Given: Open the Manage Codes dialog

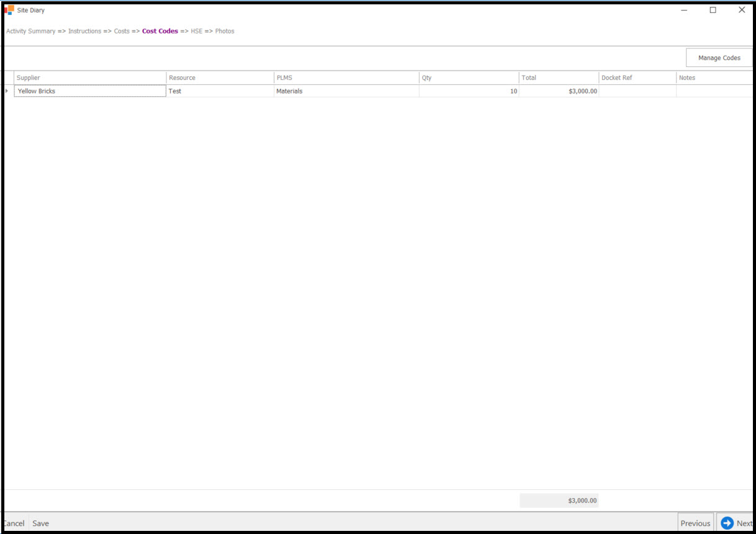Looking at the screenshot, I should [x=719, y=58].
